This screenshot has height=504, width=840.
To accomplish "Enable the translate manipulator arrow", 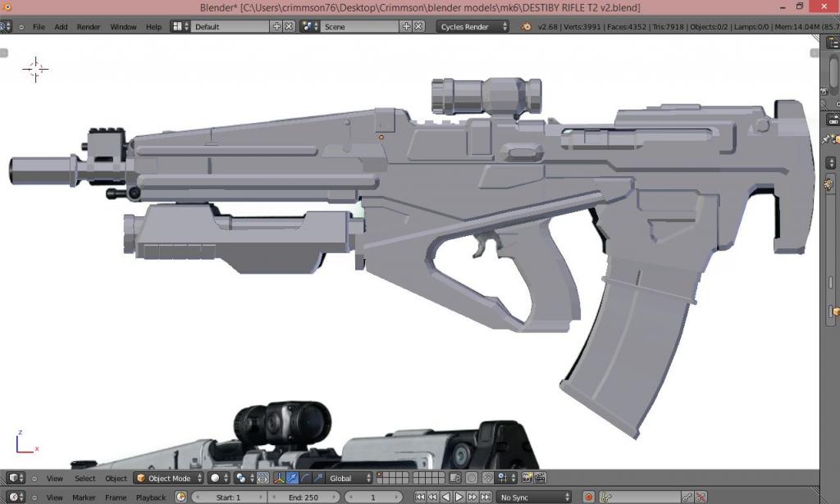I will [x=293, y=478].
